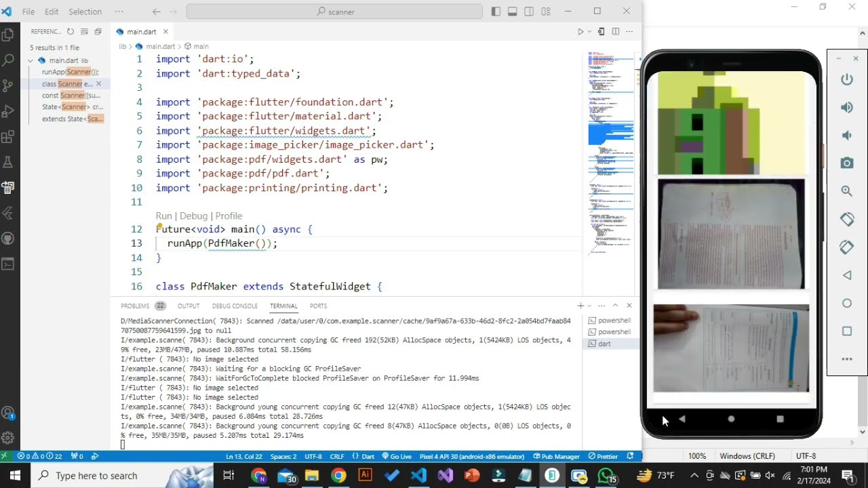This screenshot has height=488, width=868.
Task: Click the 'scanner' command center search box
Action: tap(334, 12)
